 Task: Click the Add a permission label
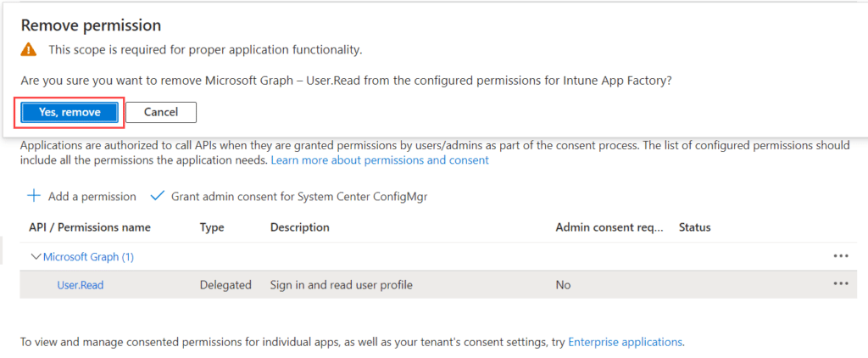(x=92, y=197)
